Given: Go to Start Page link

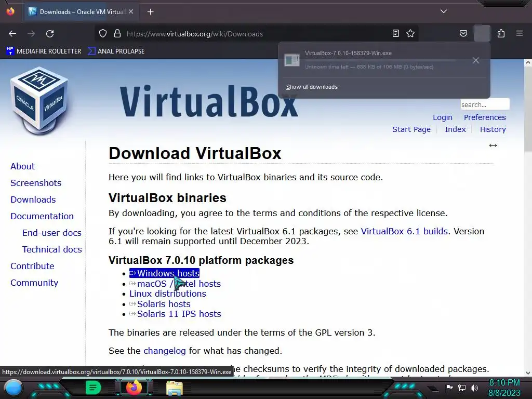Looking at the screenshot, I should click(x=411, y=129).
